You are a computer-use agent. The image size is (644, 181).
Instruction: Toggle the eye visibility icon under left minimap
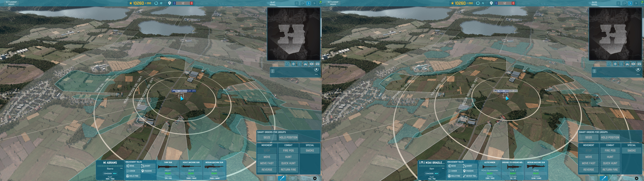[312, 64]
